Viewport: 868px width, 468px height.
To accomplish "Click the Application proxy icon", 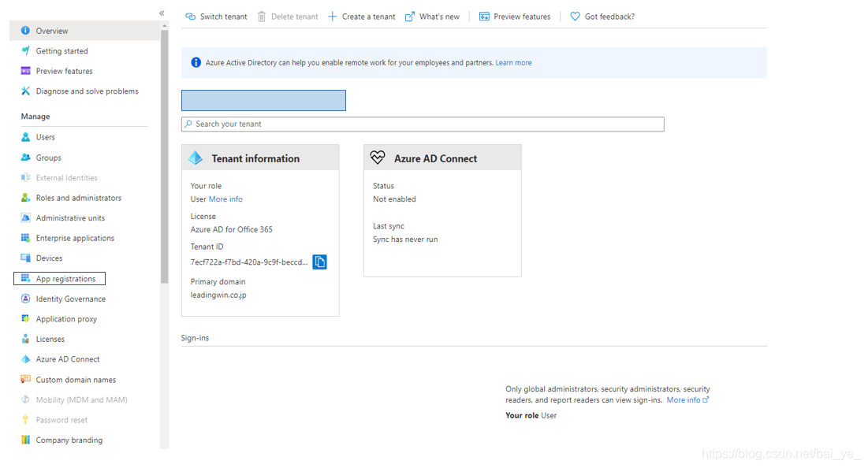I will (x=25, y=318).
